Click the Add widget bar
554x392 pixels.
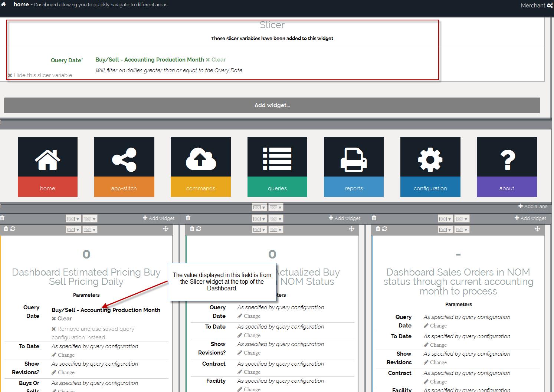pyautogui.click(x=272, y=105)
